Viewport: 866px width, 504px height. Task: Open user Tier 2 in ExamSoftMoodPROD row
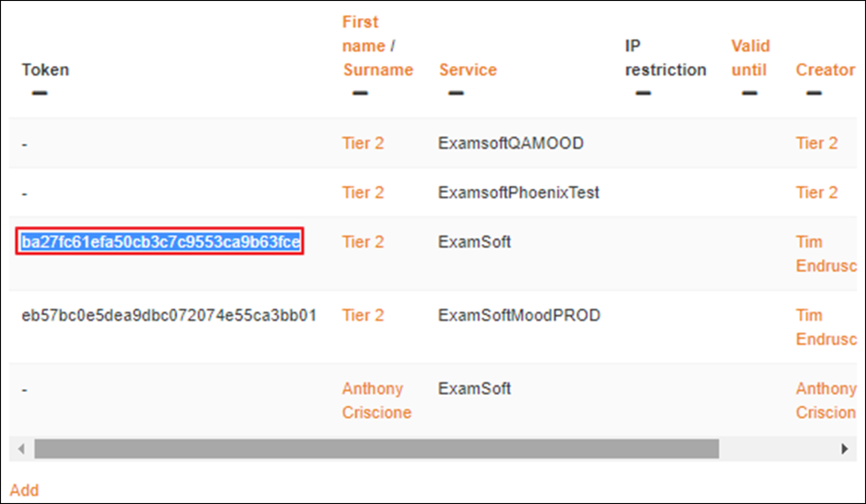[363, 315]
